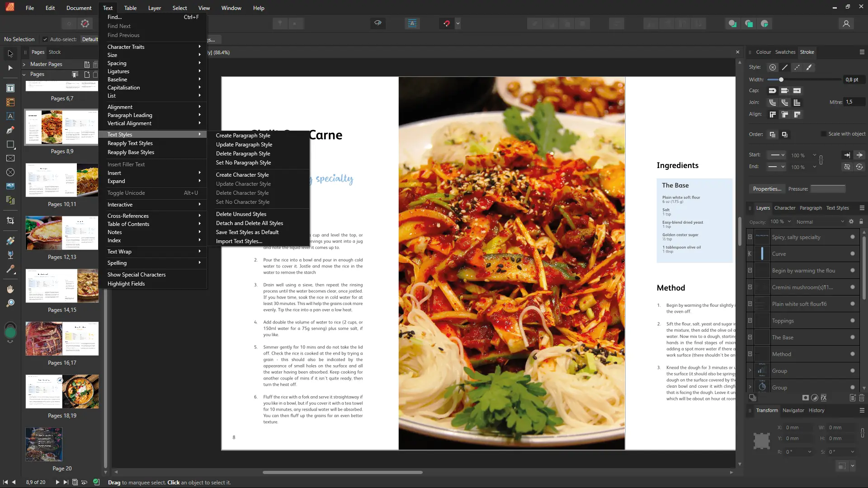Viewport: 868px width, 488px height.
Task: Open the Normal blend mode dropdown
Action: [x=820, y=222]
